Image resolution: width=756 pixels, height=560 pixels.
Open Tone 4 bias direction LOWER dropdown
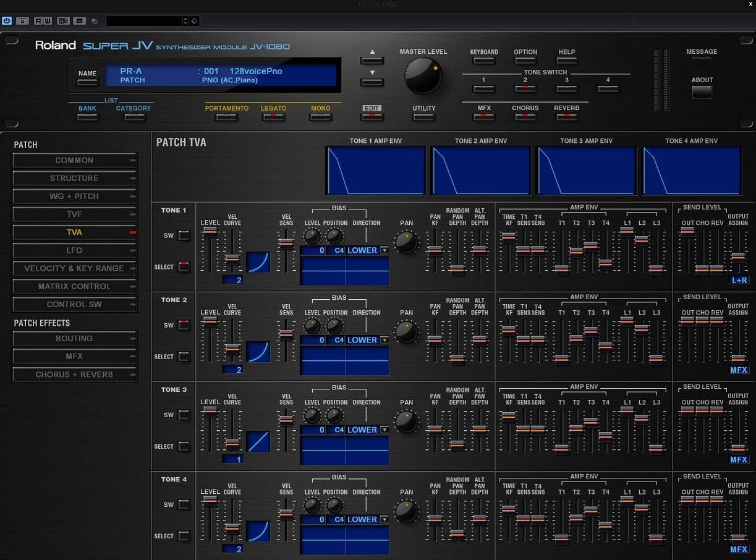[x=368, y=519]
